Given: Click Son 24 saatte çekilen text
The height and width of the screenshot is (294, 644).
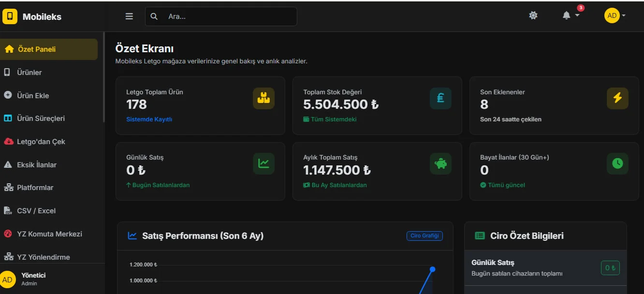Looking at the screenshot, I should pyautogui.click(x=511, y=119).
